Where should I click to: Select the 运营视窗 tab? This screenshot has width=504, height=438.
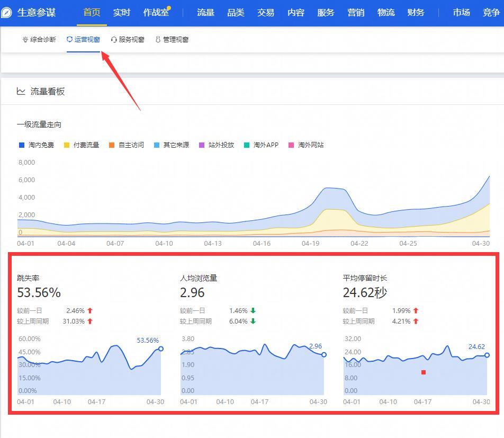coord(83,40)
